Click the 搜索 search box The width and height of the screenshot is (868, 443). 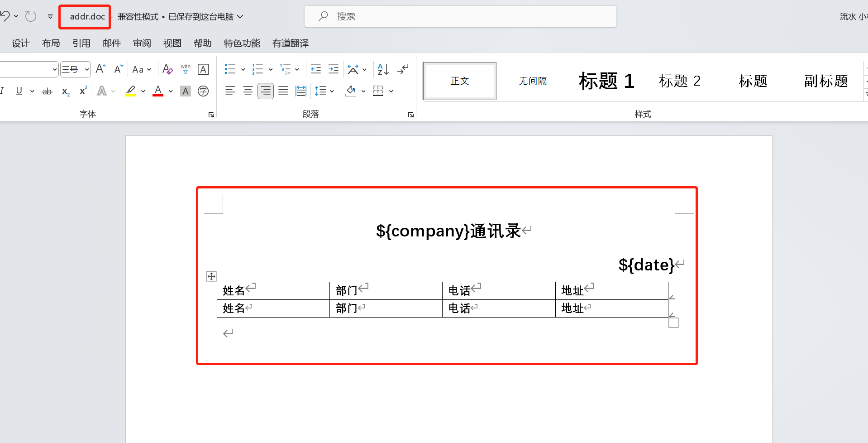tap(460, 16)
